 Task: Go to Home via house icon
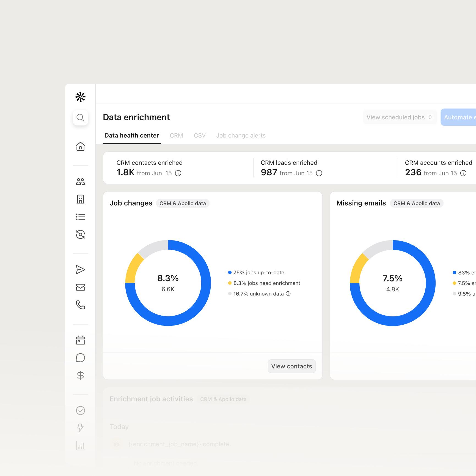[80, 146]
